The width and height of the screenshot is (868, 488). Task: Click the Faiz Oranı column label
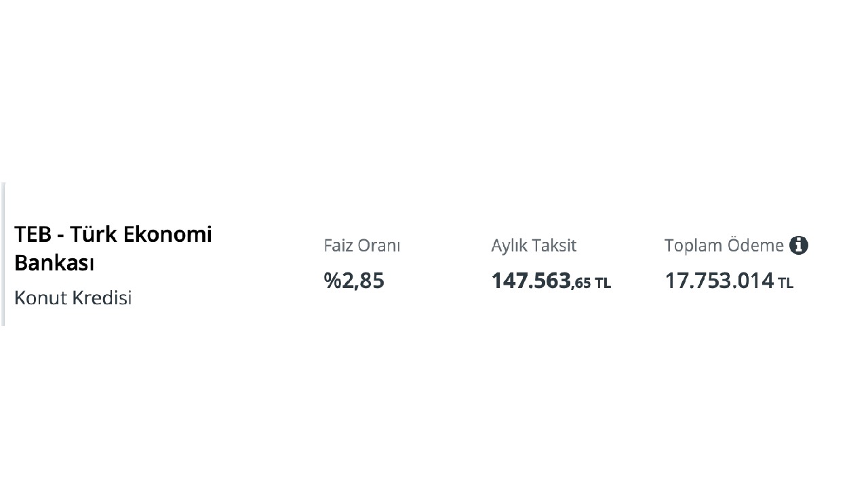point(361,245)
